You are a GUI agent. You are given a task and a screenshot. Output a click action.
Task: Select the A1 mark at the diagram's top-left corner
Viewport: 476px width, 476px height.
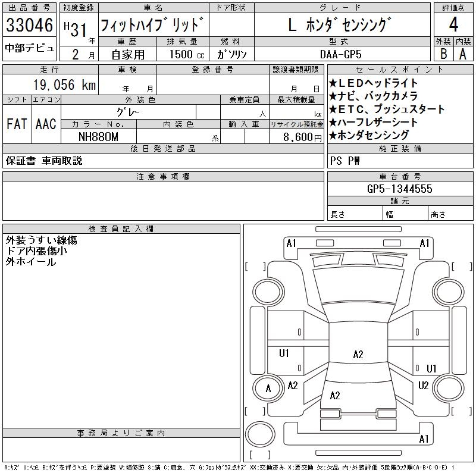[291, 243]
